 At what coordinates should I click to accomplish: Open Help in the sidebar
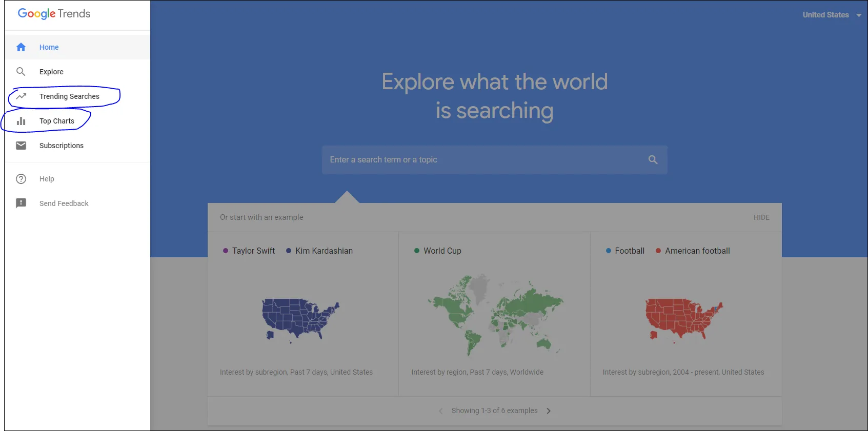(x=78, y=179)
